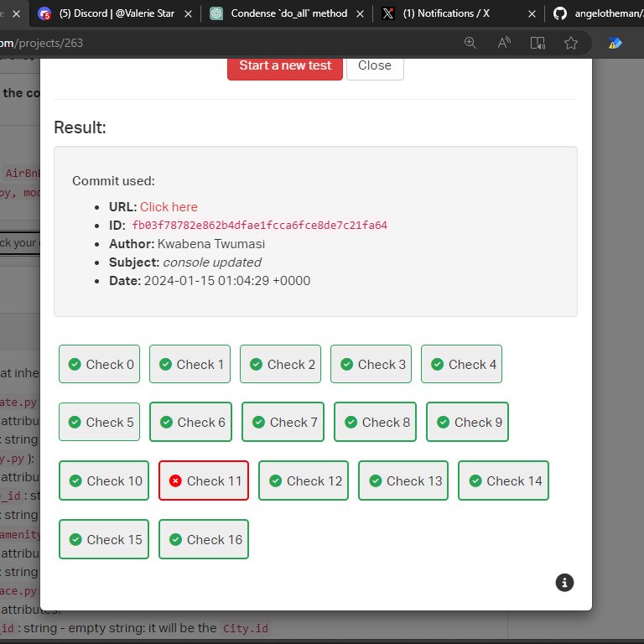
Task: Open Check 9 result
Action: coord(467,422)
